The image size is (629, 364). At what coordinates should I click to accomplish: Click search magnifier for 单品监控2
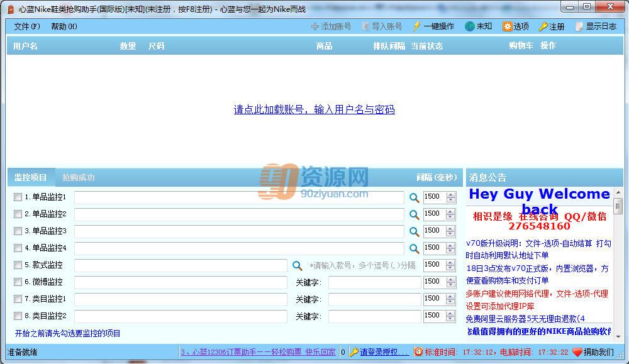pyautogui.click(x=414, y=214)
